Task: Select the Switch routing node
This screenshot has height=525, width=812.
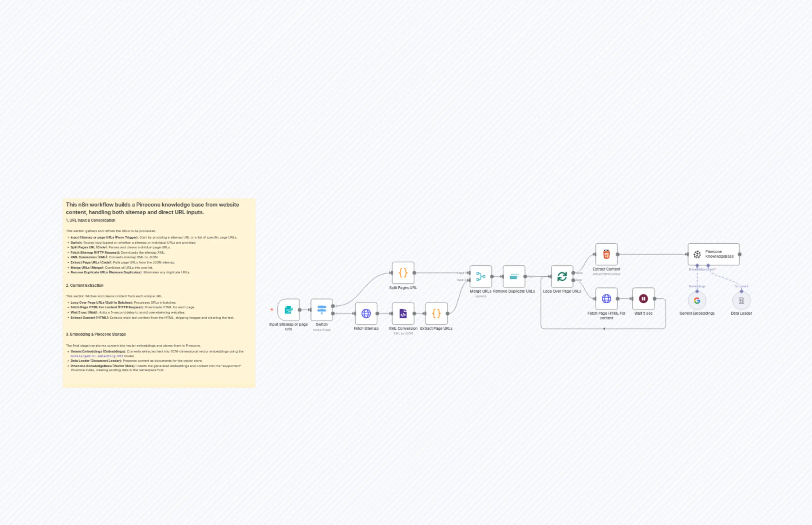Action: tap(321, 310)
